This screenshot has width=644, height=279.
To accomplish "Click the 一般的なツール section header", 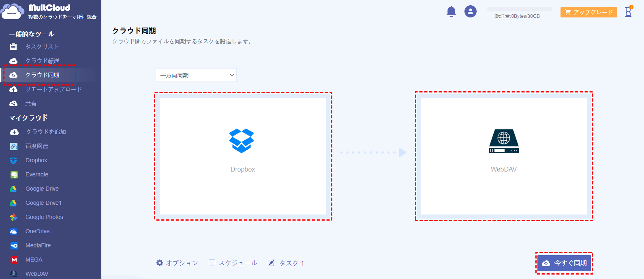I will point(32,34).
